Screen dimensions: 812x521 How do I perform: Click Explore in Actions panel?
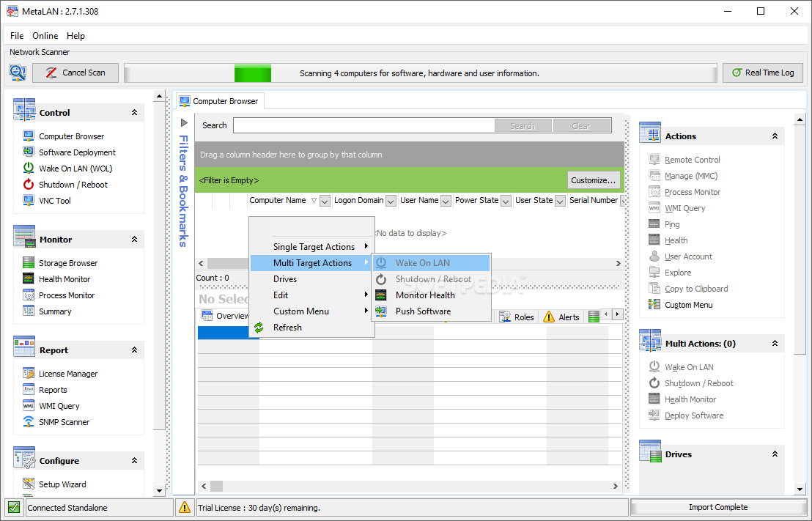678,273
